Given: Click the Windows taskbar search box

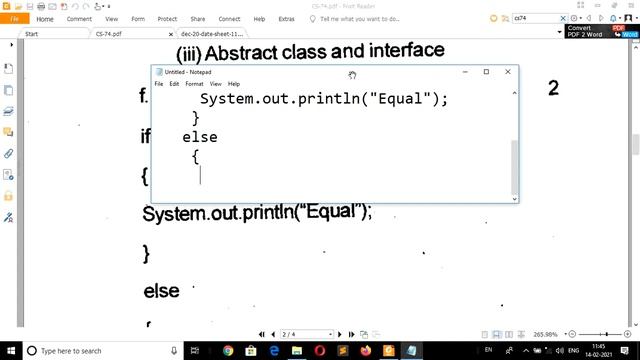Looking at the screenshot, I should pos(103,351).
